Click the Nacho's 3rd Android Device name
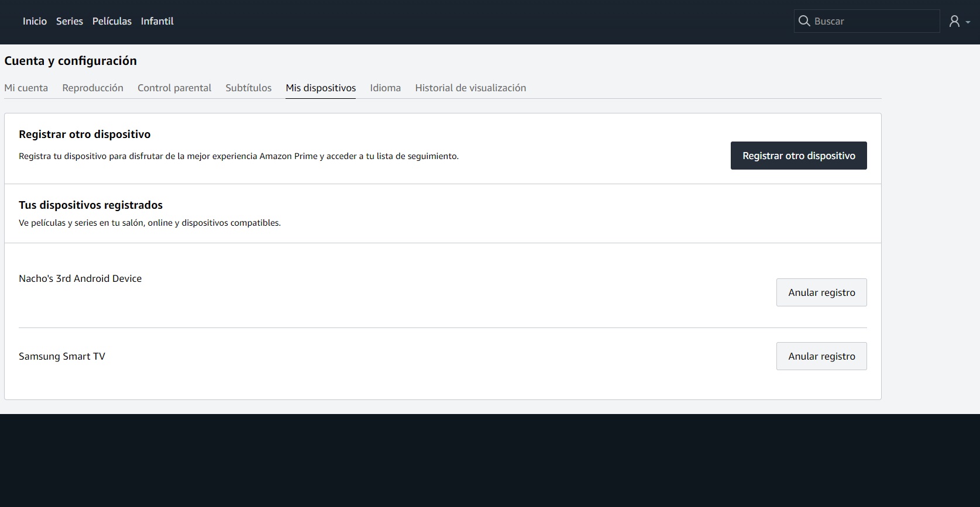980x507 pixels. [80, 278]
